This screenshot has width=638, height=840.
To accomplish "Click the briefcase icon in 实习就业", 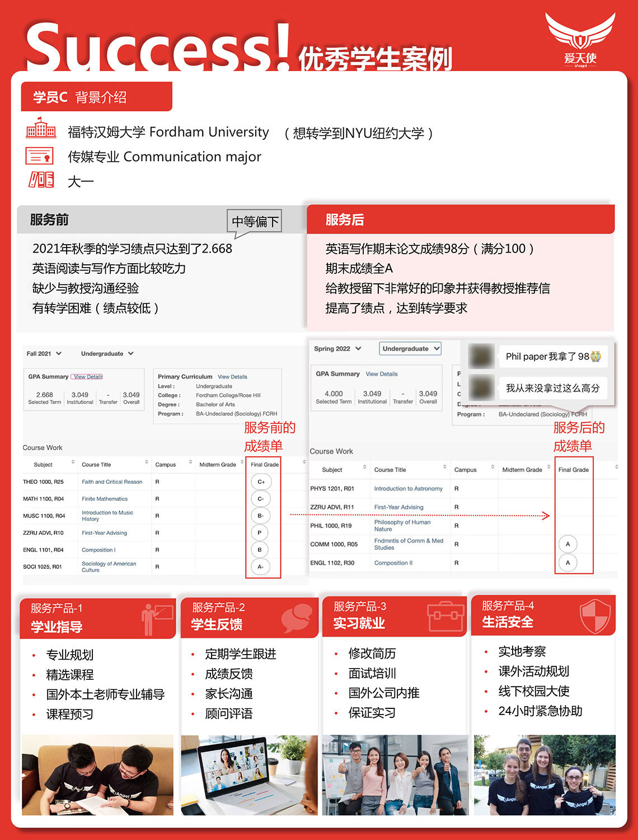I will (x=445, y=617).
